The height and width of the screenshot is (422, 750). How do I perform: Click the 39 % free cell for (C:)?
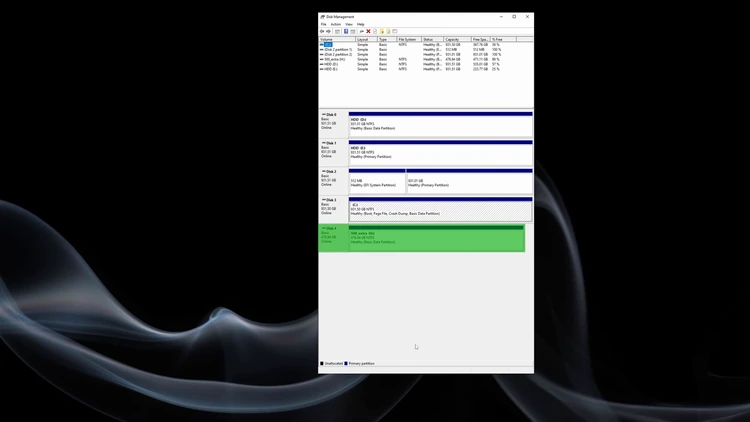[x=496, y=44]
